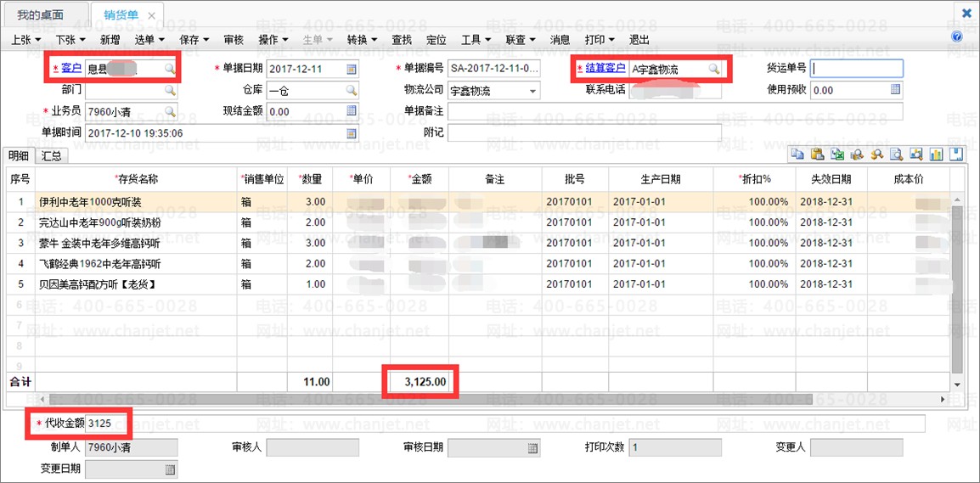The height and width of the screenshot is (483, 980).
Task: Focus the 附记 input field
Action: [584, 133]
